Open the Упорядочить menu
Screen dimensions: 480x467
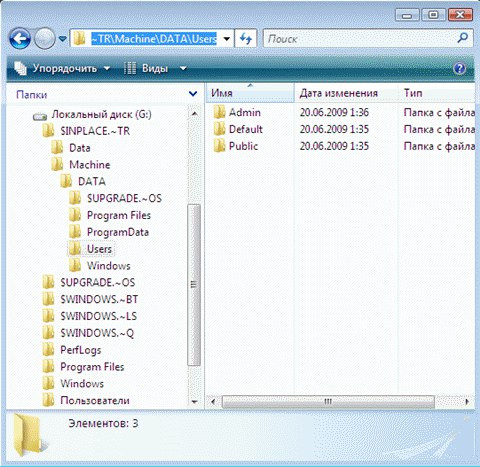(x=62, y=68)
